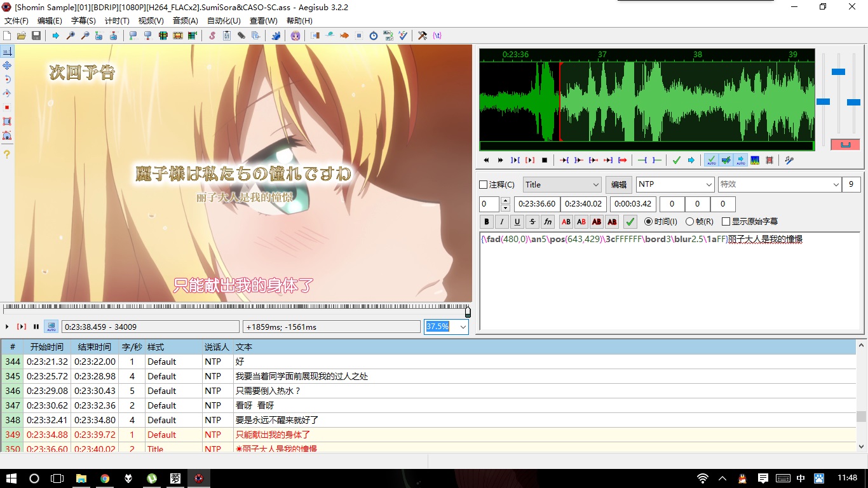This screenshot has height=488, width=868.
Task: Open a subtitles file with the folder icon
Action: click(22, 36)
